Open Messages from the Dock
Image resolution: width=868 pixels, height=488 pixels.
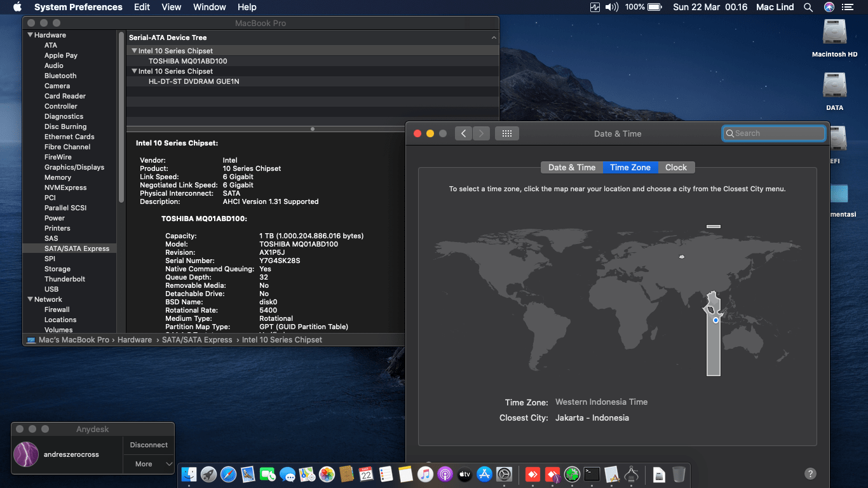pos(287,474)
